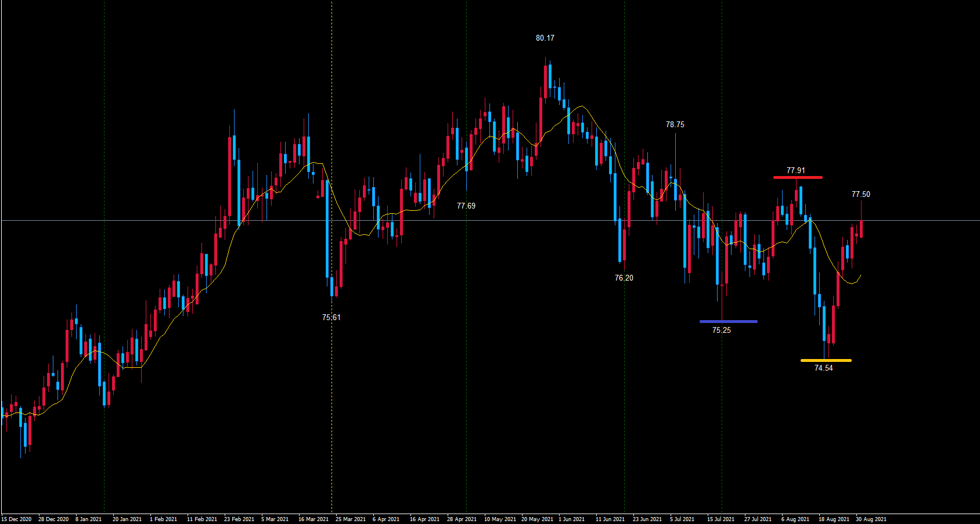Screen dimensions: 980x524
Task: Click the 75.25 price label
Action: click(x=721, y=331)
